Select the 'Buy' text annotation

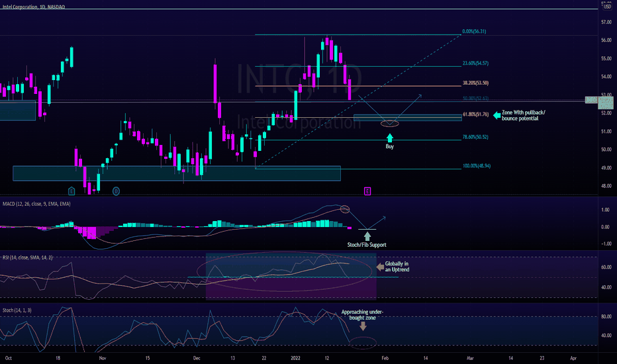(x=389, y=146)
